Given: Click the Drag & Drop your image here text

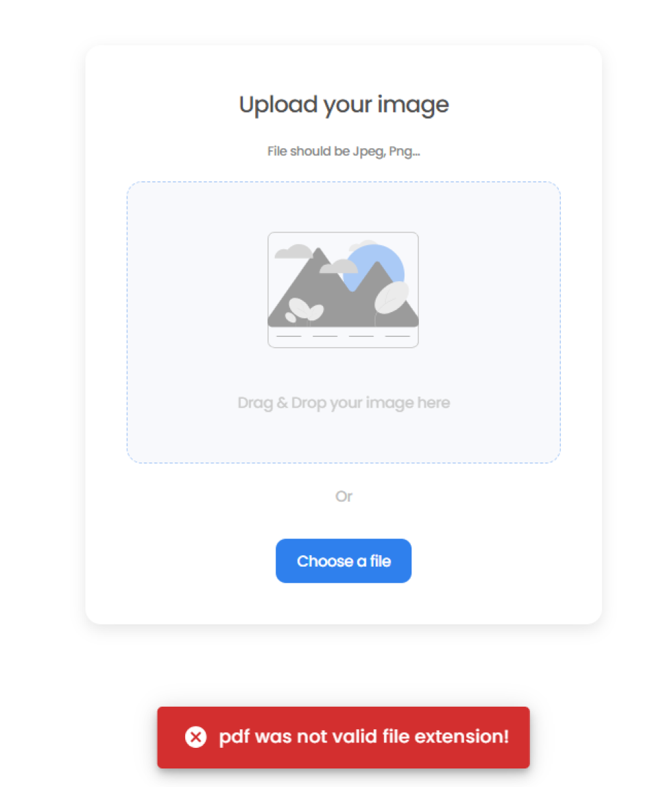Looking at the screenshot, I should [344, 403].
